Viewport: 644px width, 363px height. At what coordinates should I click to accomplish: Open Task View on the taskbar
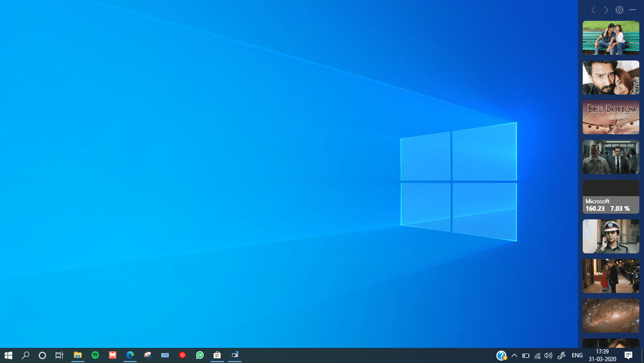[59, 355]
